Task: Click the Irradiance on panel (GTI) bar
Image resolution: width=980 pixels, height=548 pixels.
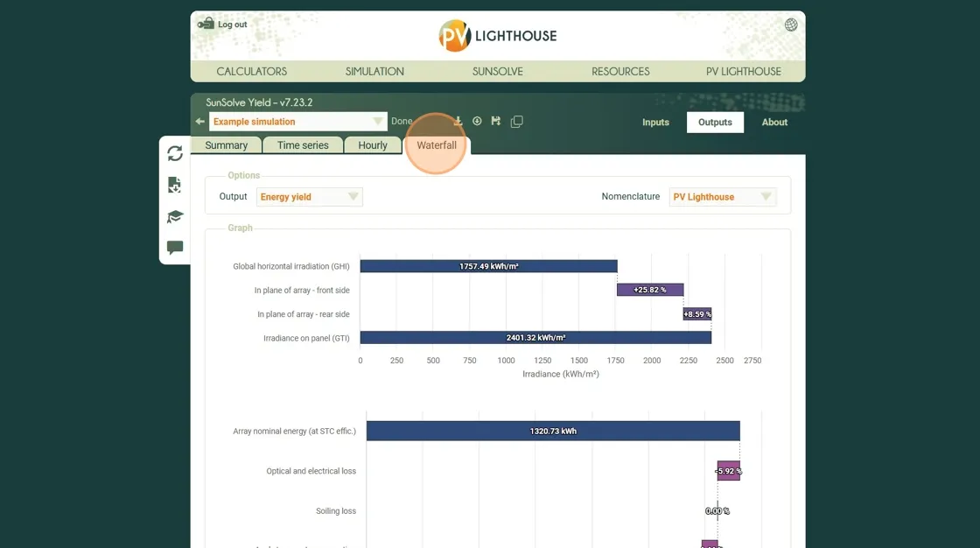Action: click(535, 338)
